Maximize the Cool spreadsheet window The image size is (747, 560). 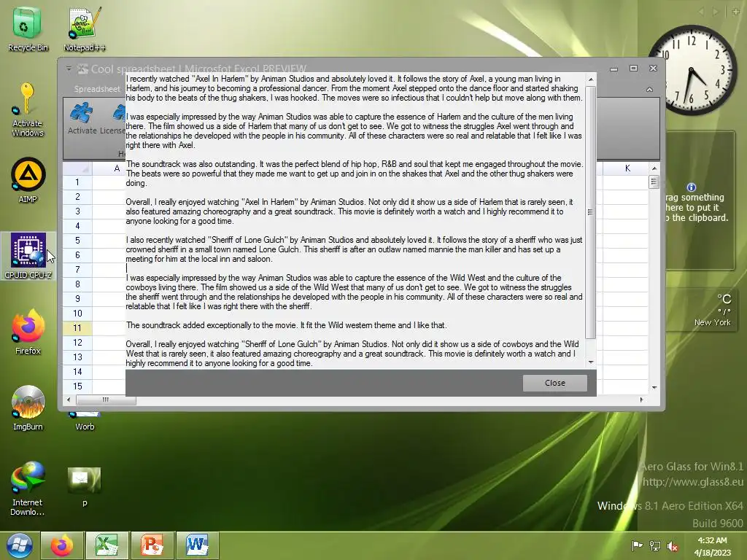(x=633, y=69)
